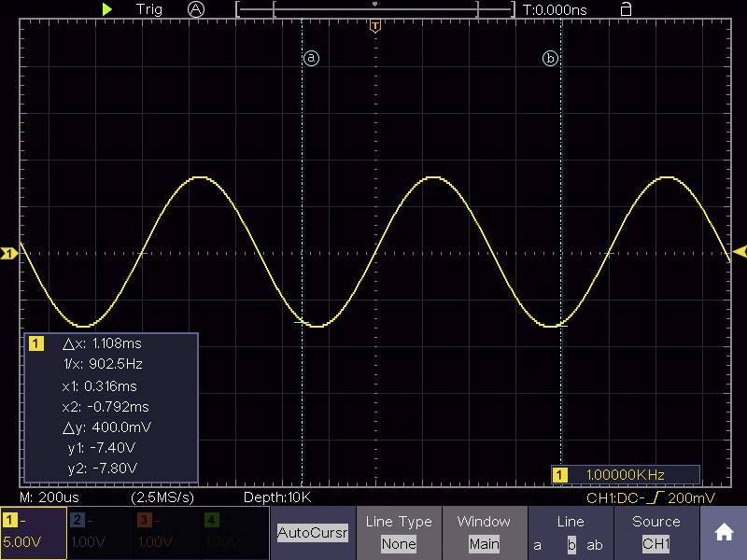Viewport: 747px width, 560px height.
Task: Click the green Run/Play indicator
Action: pos(106,9)
